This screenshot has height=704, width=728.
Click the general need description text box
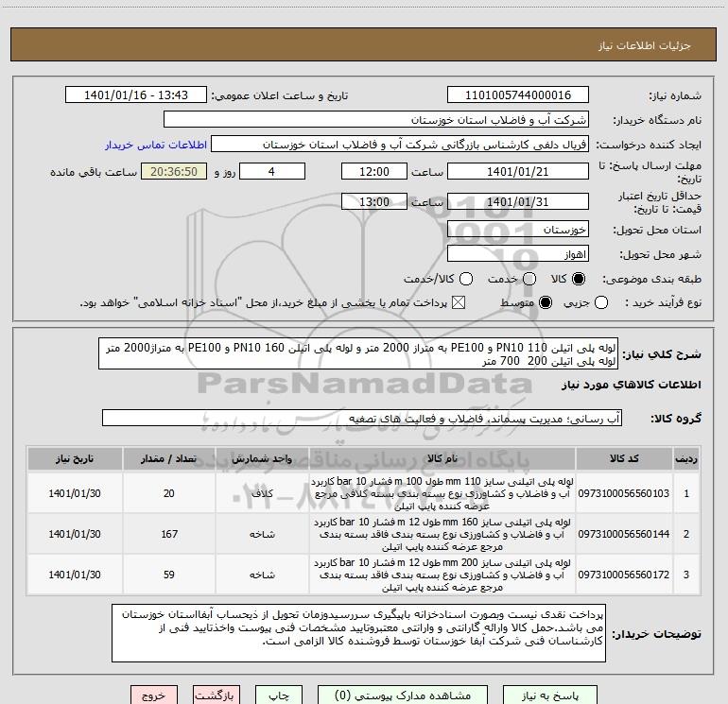tap(358, 354)
